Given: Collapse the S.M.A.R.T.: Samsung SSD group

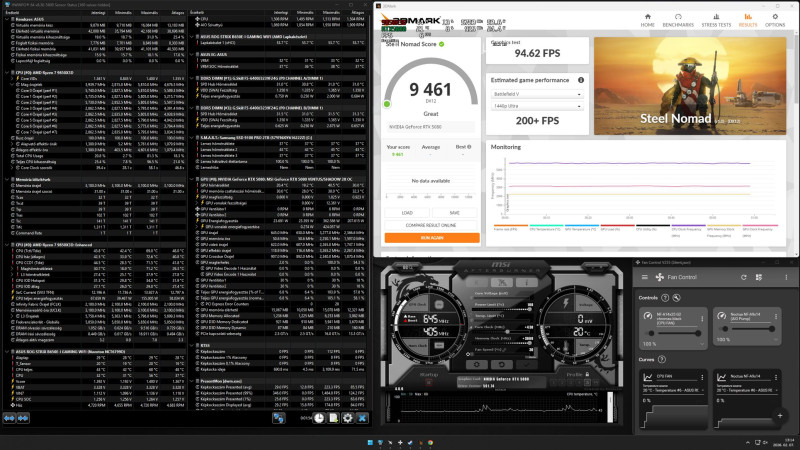Looking at the screenshot, I should [192, 138].
